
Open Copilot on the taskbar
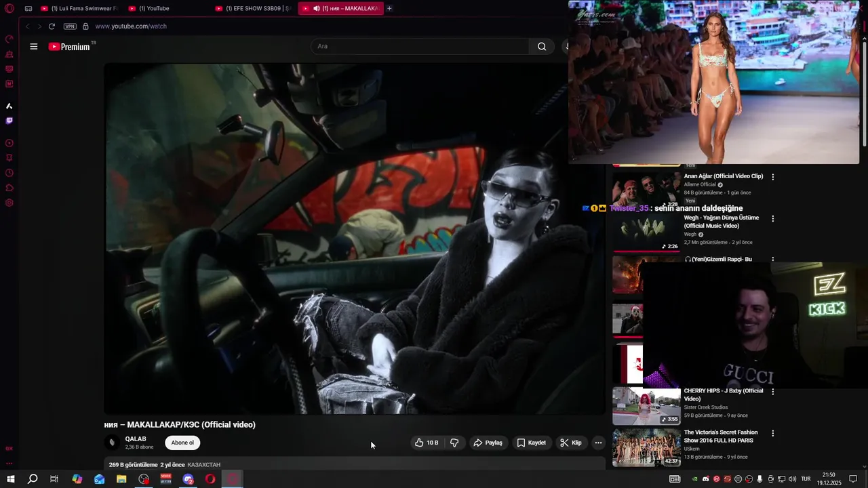click(77, 479)
